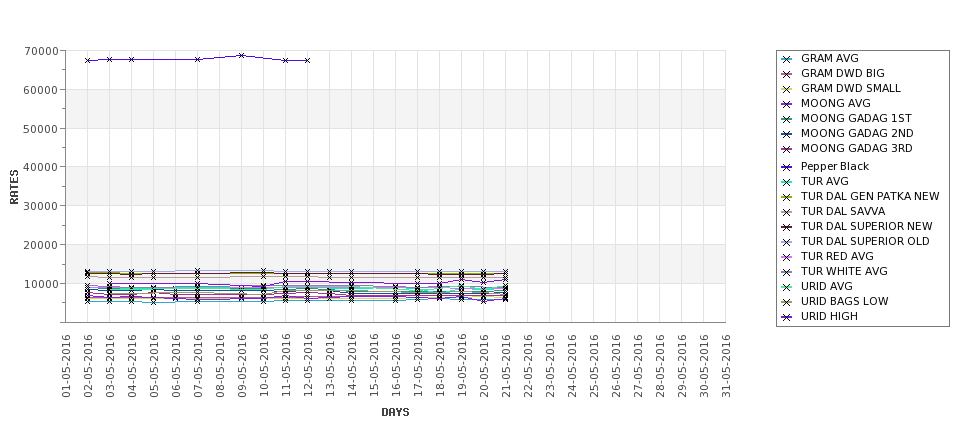Select the TUR DAL SAVVA legend label
975x429 pixels.
(843, 211)
